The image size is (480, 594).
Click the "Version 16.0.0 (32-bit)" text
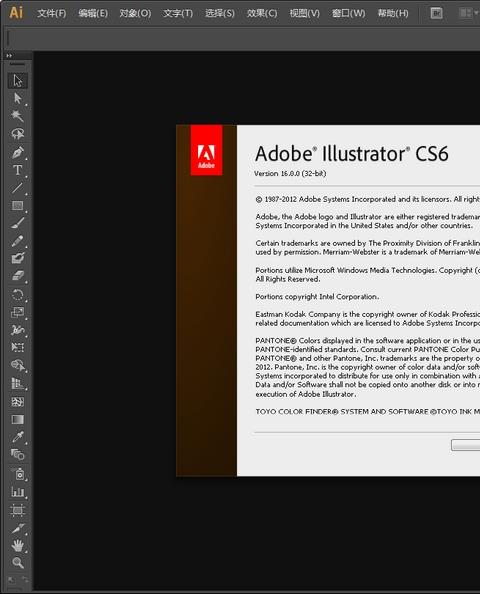pyautogui.click(x=290, y=174)
